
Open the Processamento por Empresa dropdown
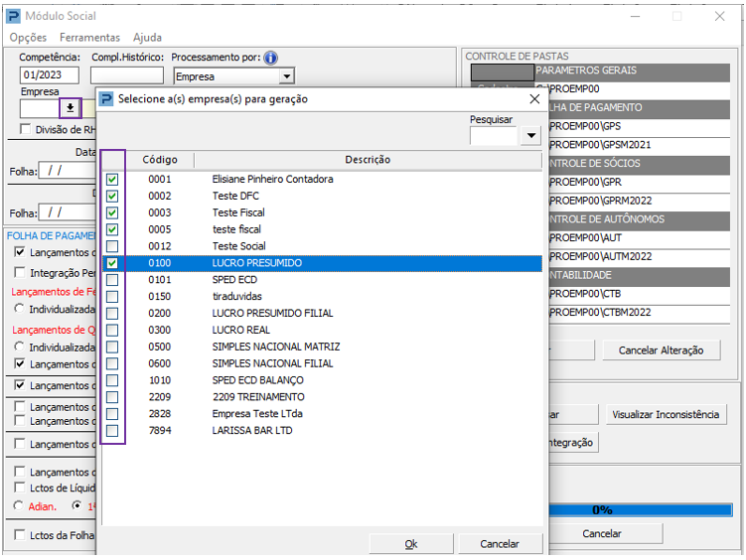pyautogui.click(x=286, y=76)
